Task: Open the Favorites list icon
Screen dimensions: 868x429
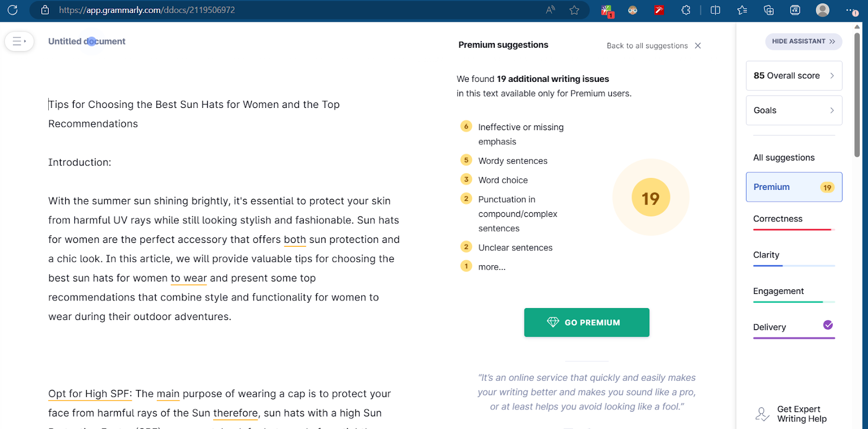Action: [x=742, y=10]
